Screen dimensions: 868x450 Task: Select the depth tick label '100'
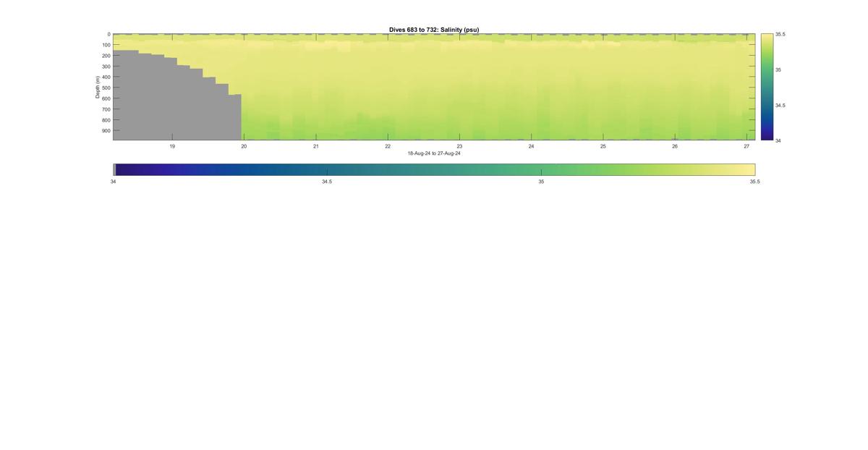pyautogui.click(x=106, y=45)
